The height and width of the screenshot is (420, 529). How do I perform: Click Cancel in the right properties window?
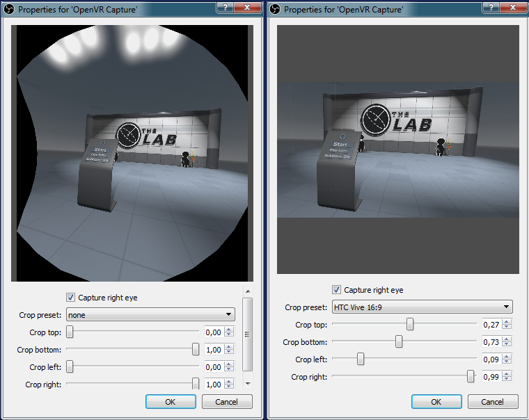493,401
